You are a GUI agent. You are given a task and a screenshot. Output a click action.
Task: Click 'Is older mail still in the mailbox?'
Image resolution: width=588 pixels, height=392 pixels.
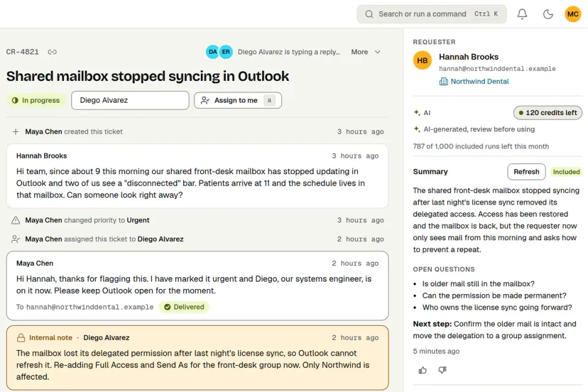(478, 284)
